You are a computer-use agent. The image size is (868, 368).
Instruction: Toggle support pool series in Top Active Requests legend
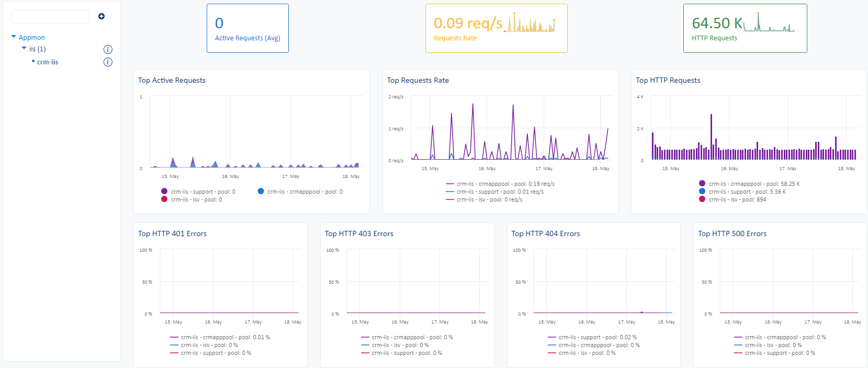203,192
